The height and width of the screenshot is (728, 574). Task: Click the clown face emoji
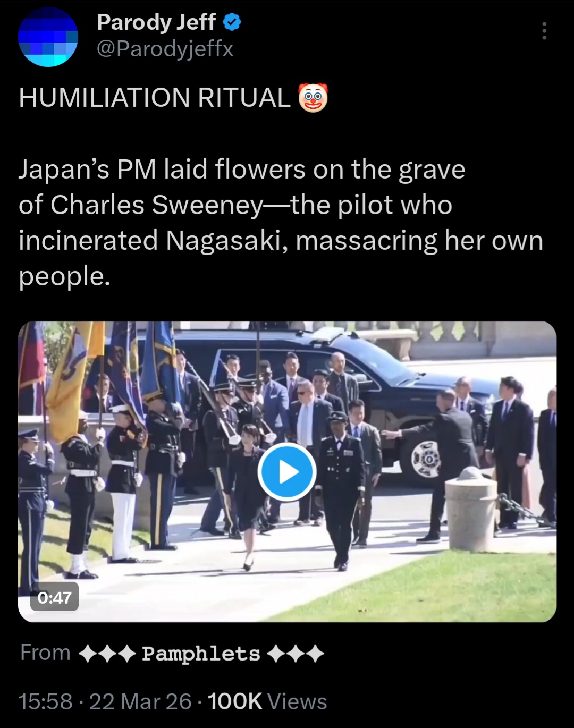point(314,98)
